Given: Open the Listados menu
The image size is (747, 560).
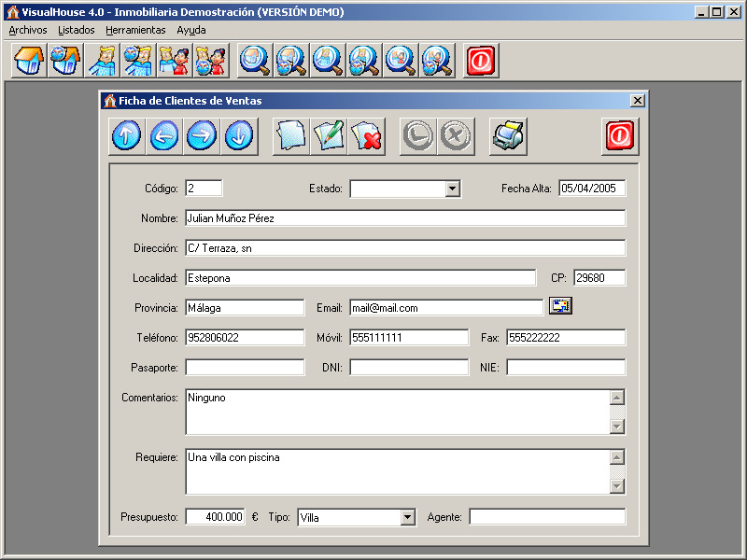Looking at the screenshot, I should [77, 30].
